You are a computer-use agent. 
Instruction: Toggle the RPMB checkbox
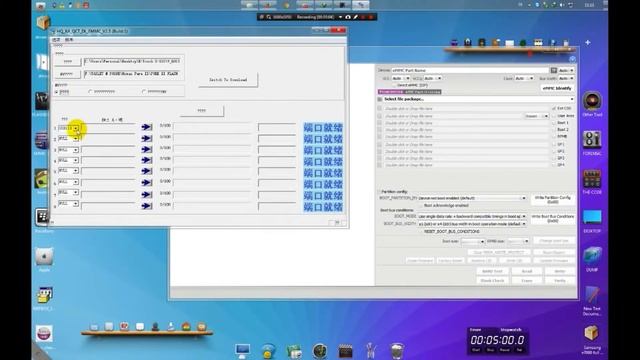point(554,137)
